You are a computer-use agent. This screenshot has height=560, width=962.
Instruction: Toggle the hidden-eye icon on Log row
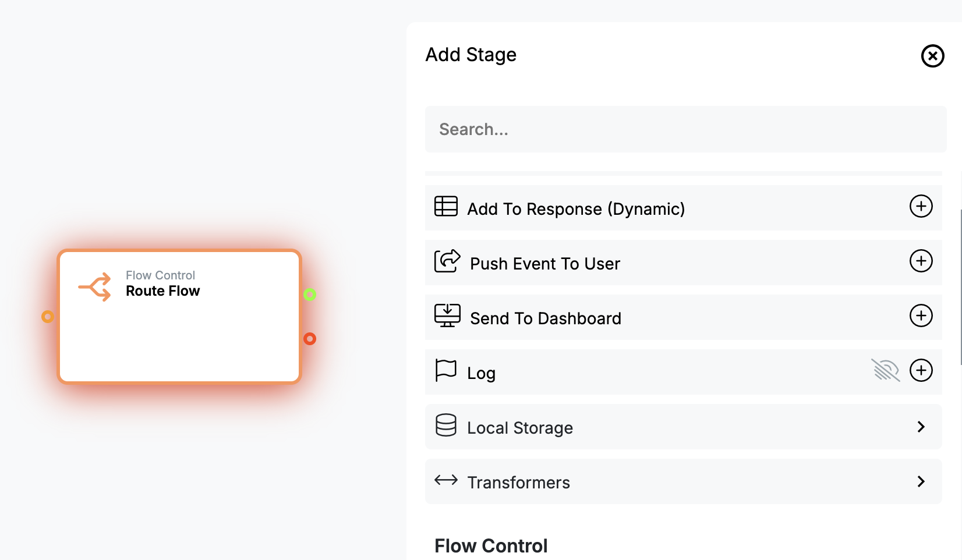[886, 370]
